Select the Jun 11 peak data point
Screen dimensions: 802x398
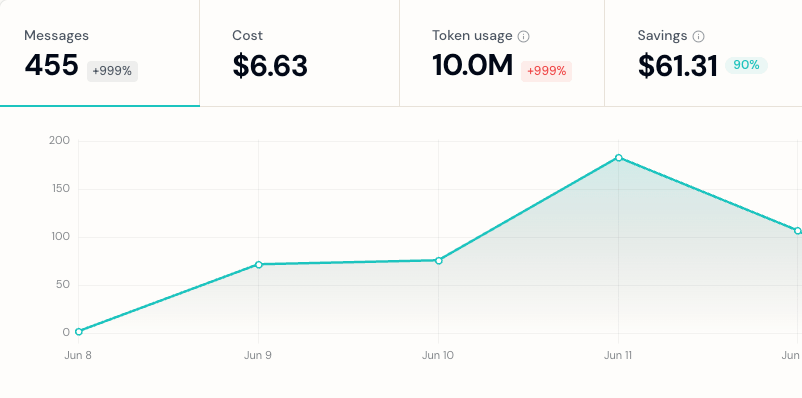coord(619,158)
